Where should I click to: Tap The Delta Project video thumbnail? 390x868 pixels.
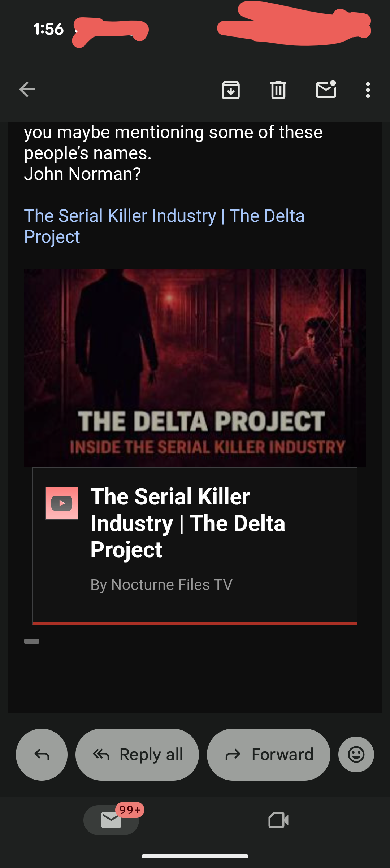[195, 368]
